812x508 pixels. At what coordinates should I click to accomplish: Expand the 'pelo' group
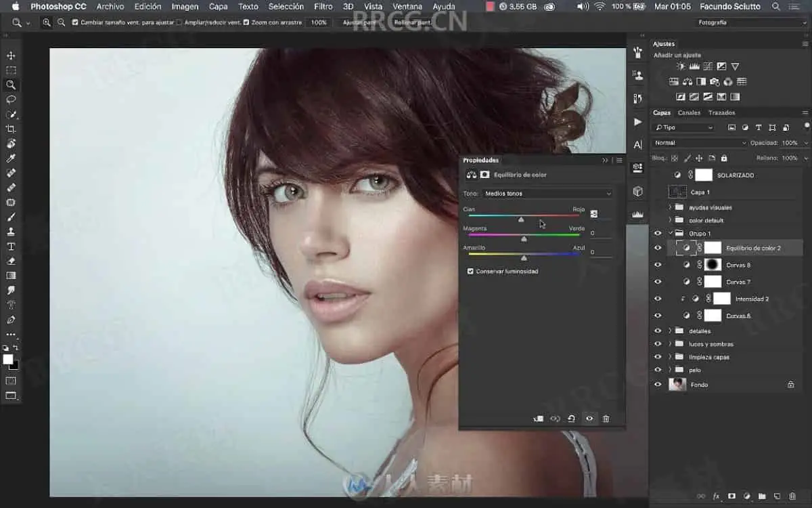(x=671, y=370)
